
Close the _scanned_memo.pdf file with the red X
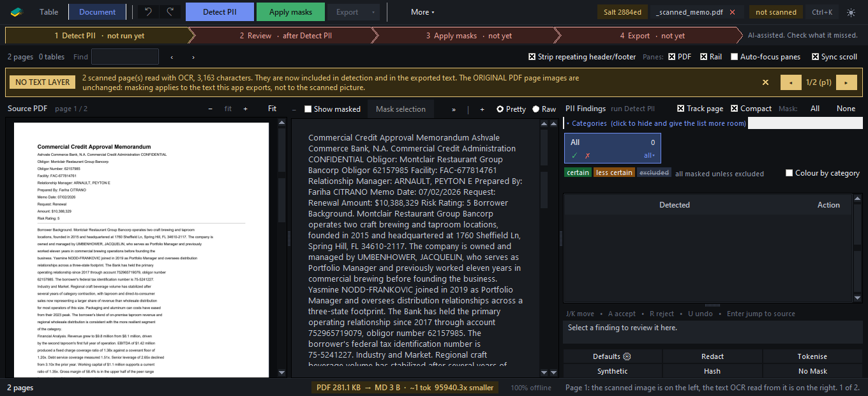coord(732,12)
